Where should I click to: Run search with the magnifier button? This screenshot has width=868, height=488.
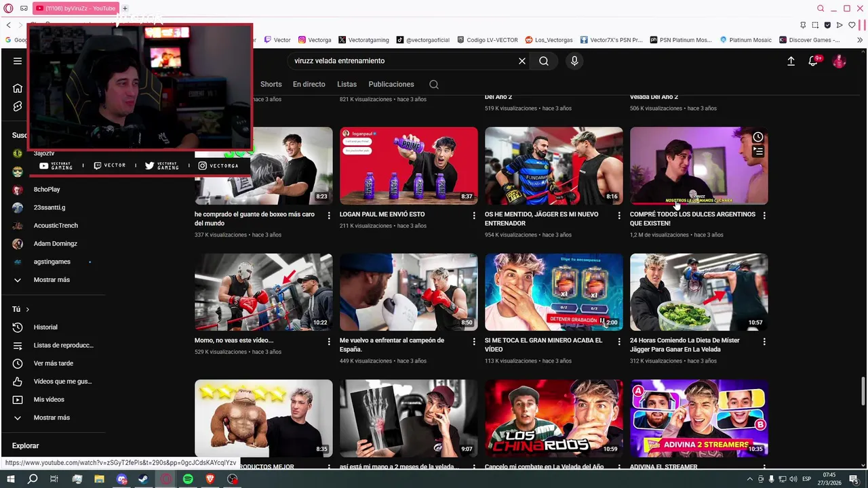coord(544,61)
